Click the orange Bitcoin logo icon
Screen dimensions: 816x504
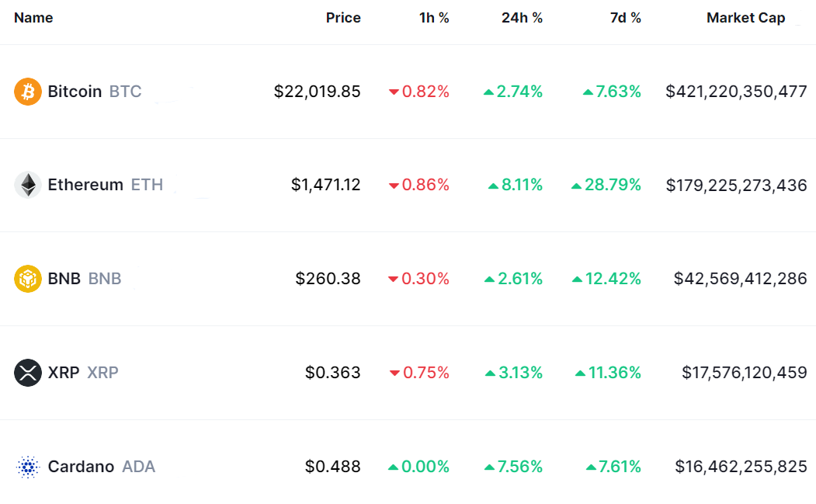click(x=28, y=92)
